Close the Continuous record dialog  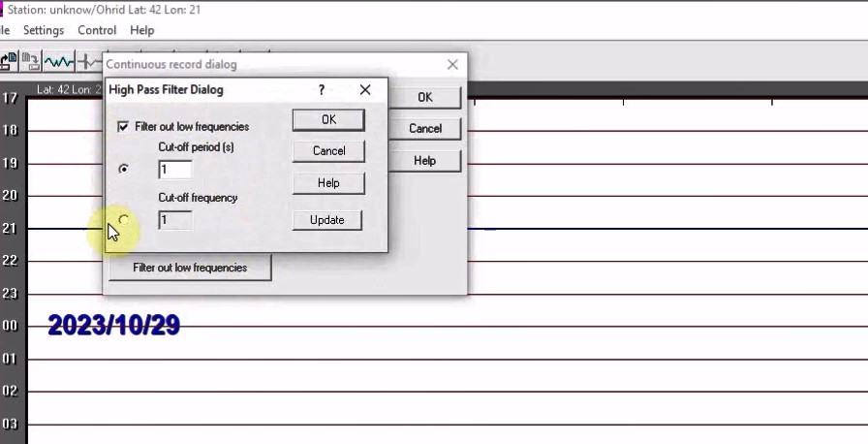[452, 65]
